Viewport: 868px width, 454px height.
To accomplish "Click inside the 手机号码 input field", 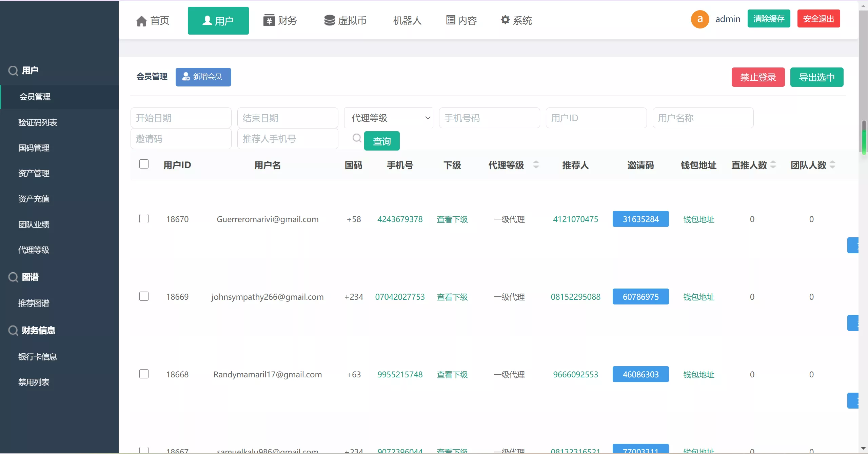I will tap(489, 118).
